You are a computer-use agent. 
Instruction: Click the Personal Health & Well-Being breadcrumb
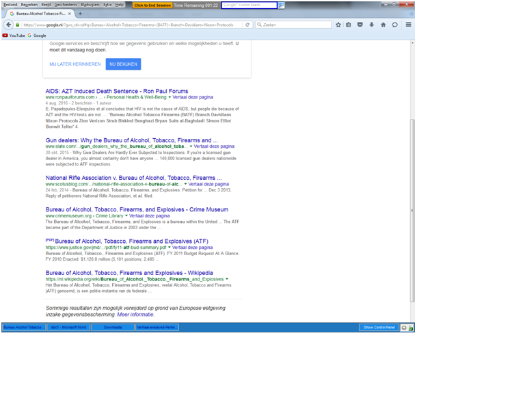[x=136, y=97]
